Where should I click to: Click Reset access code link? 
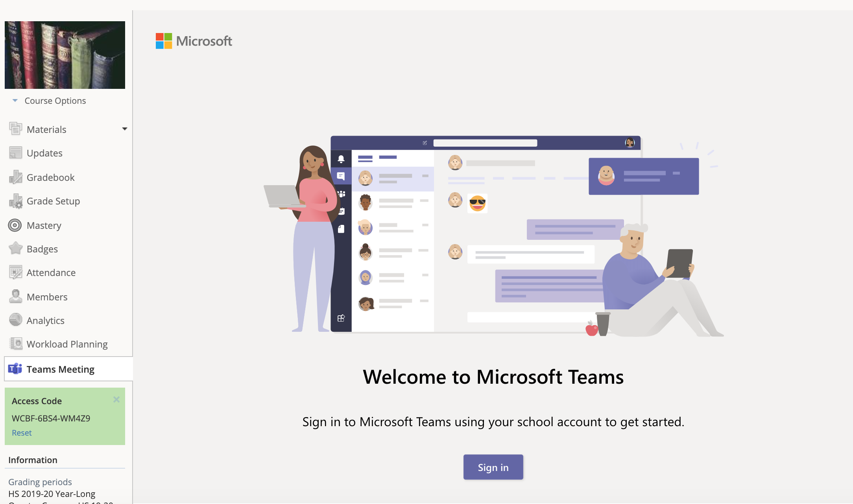tap(22, 433)
